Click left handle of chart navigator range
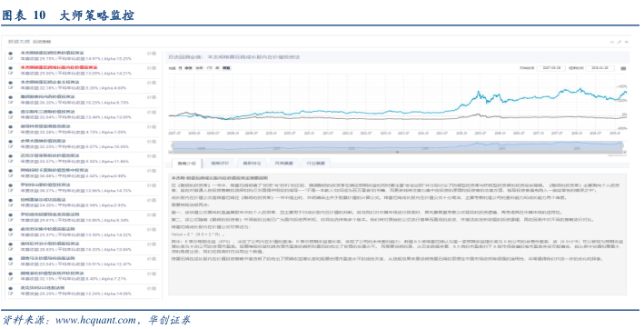Image resolution: width=644 pixels, height=329 pixels. (172, 145)
